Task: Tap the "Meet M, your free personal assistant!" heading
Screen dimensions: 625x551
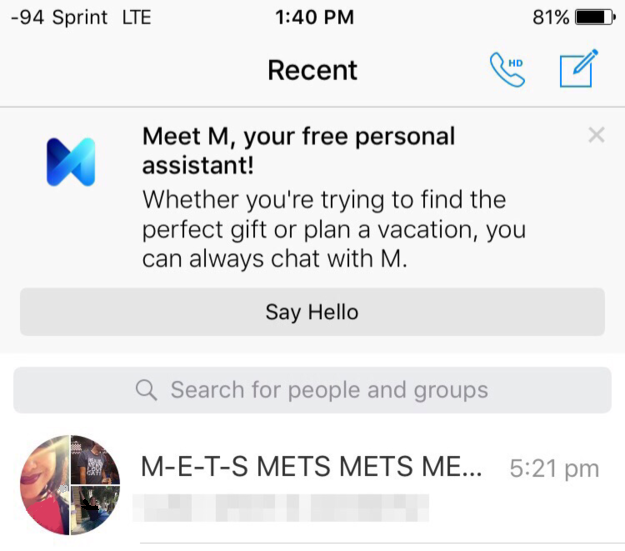Action: tap(298, 151)
